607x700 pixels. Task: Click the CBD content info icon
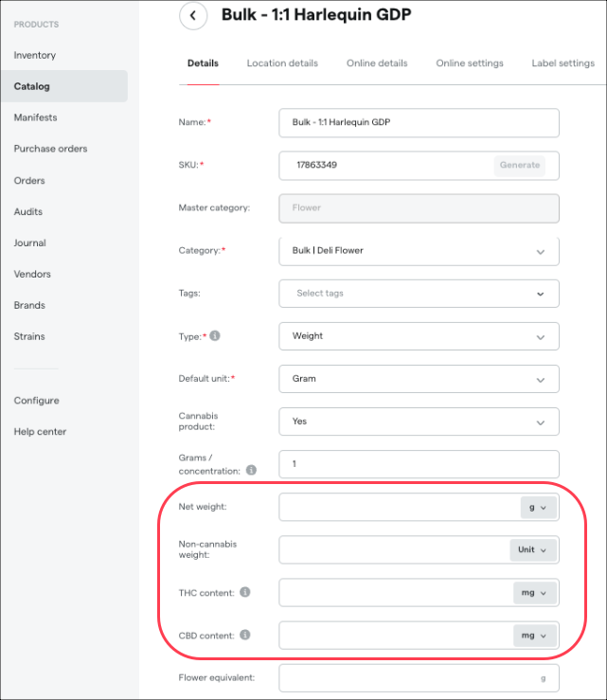[x=245, y=635]
